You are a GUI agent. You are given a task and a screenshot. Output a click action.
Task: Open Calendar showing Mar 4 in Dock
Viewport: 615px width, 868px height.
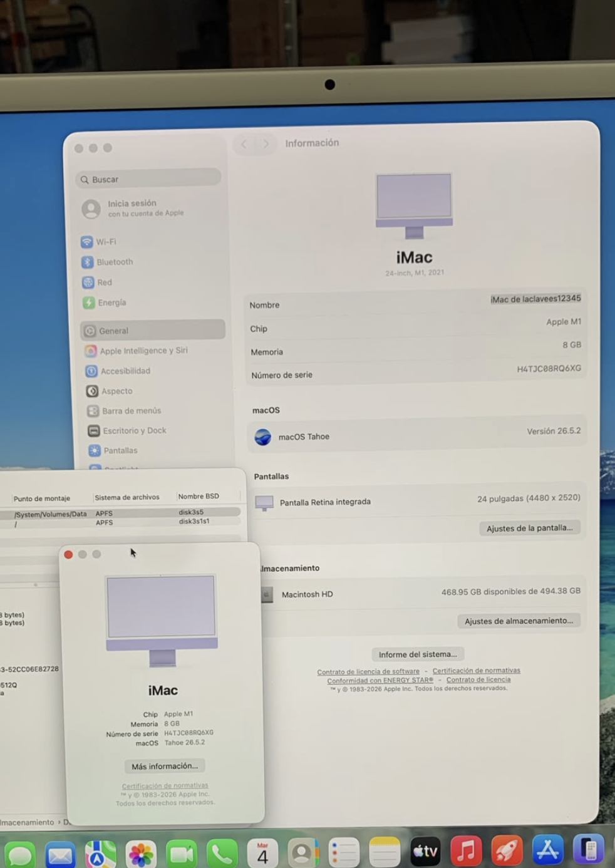(x=262, y=853)
